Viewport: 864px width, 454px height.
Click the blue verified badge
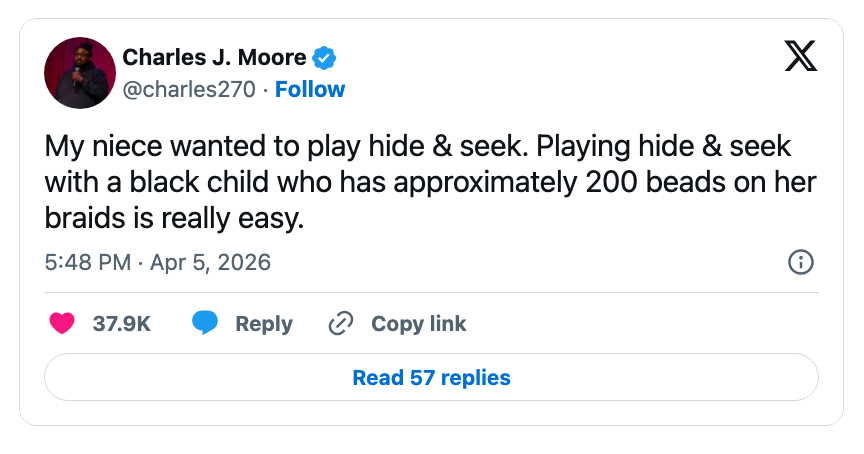point(325,57)
